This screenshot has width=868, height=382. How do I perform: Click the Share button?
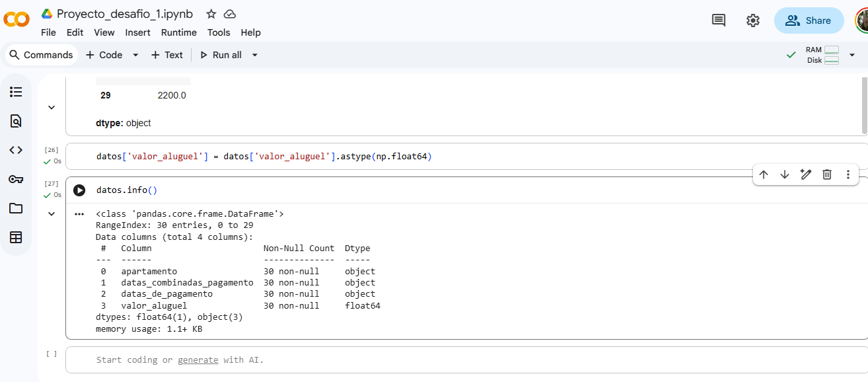[x=809, y=20]
